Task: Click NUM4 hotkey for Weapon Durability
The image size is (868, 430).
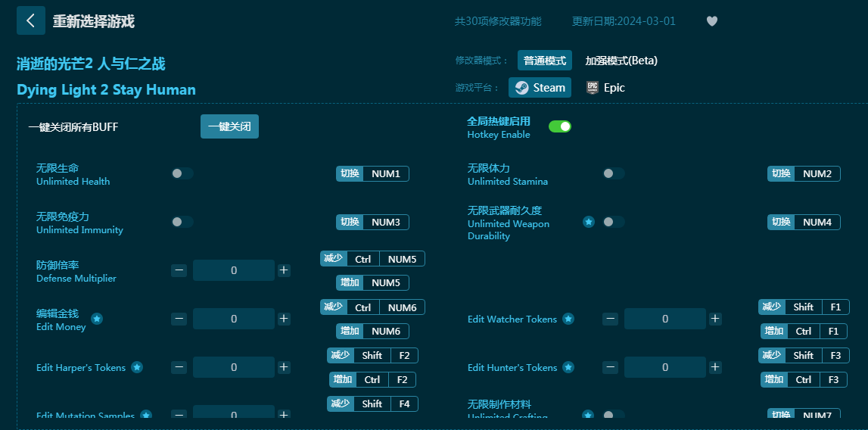Action: (804, 222)
